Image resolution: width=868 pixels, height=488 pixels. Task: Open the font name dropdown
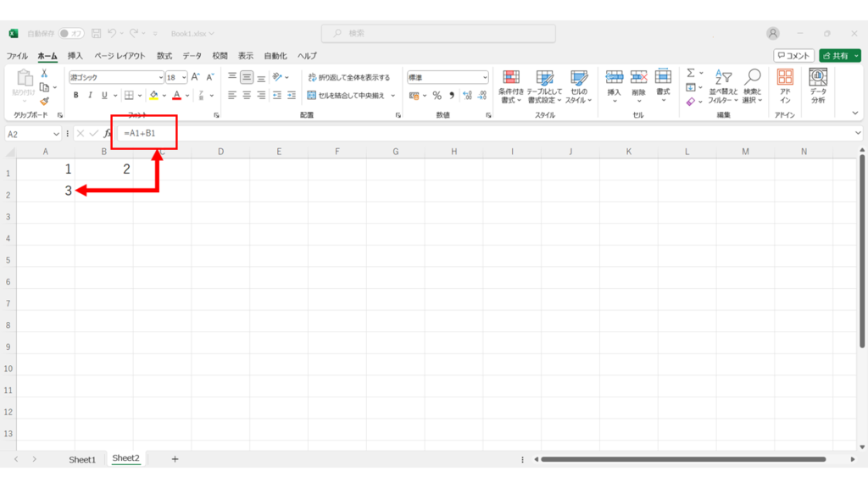160,77
